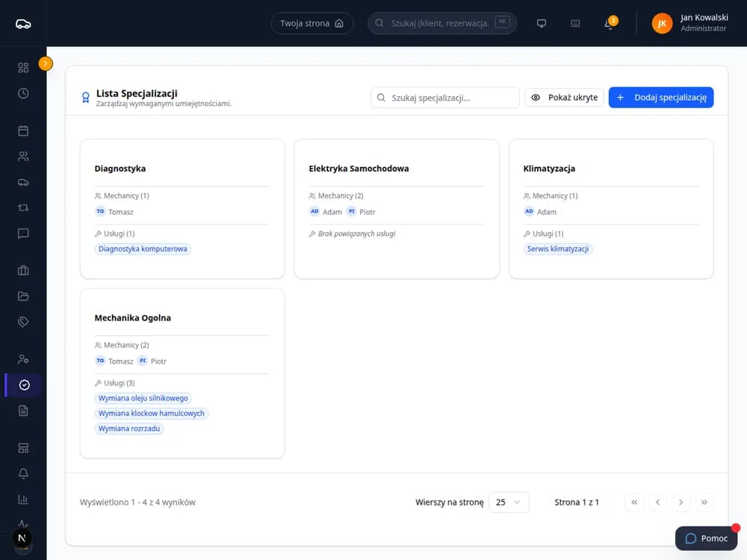Viewport: 747px width, 560px height.
Task: Click mechanic Adam in the Klimatyzacja card
Action: (541, 212)
